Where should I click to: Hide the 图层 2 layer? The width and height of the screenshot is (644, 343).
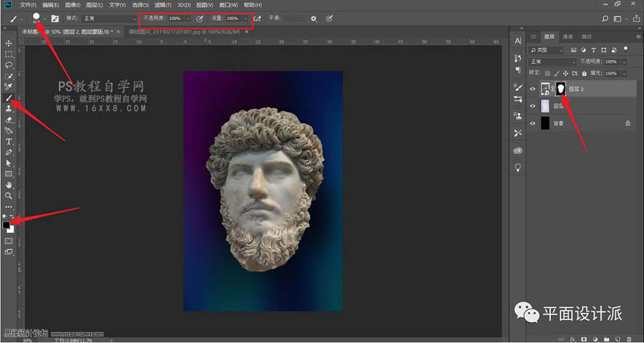[x=532, y=89]
